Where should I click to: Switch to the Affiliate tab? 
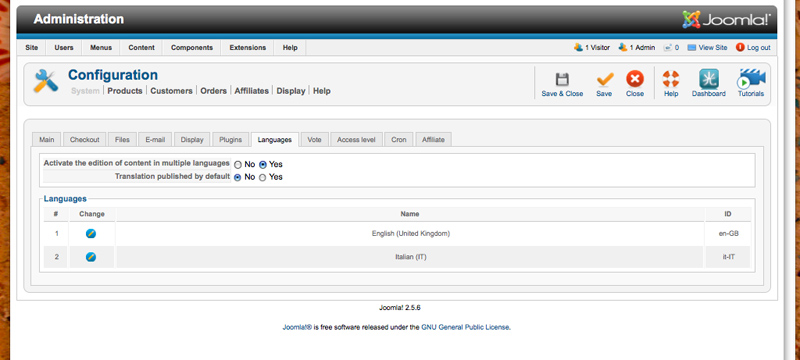pos(433,140)
